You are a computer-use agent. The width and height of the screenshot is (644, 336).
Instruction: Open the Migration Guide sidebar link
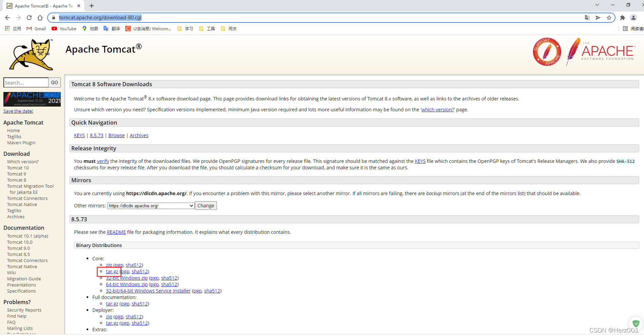pyautogui.click(x=24, y=279)
